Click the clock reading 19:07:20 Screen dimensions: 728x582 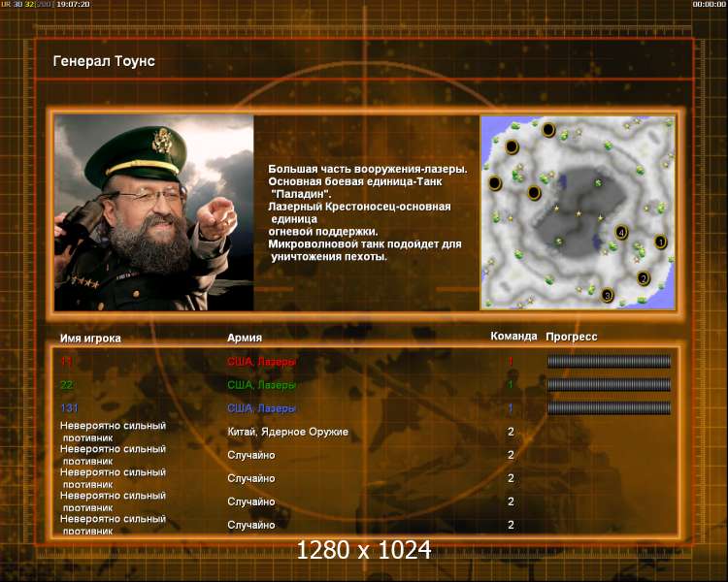point(74,4)
